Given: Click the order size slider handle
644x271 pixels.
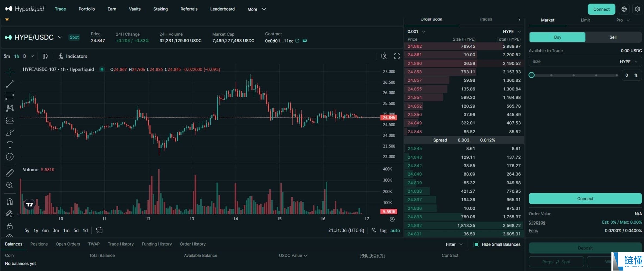Looking at the screenshot, I should 532,75.
